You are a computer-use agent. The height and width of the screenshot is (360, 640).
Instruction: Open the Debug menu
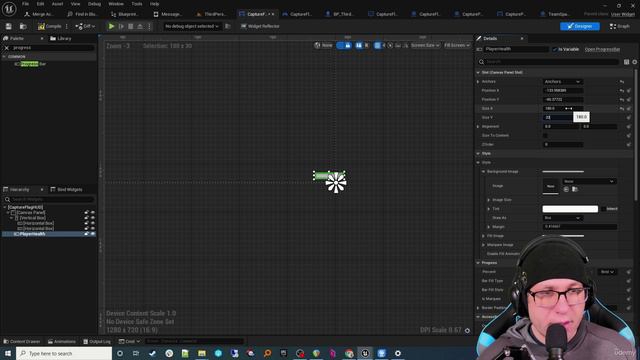pyautogui.click(x=94, y=4)
